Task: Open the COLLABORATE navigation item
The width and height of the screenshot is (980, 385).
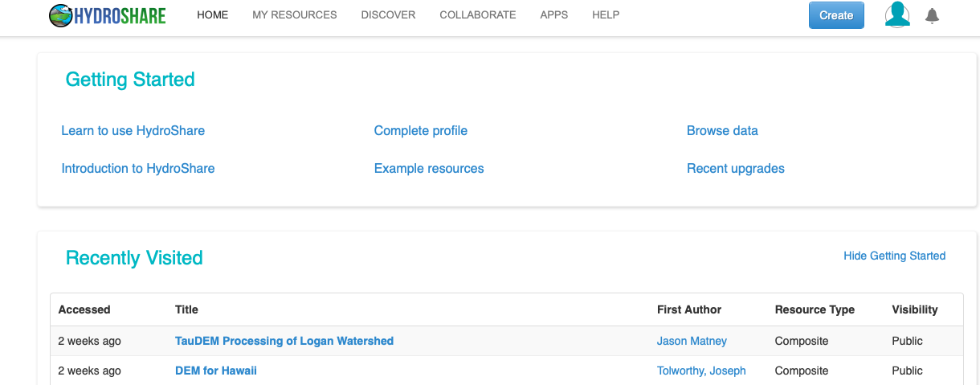Action: coord(478,15)
